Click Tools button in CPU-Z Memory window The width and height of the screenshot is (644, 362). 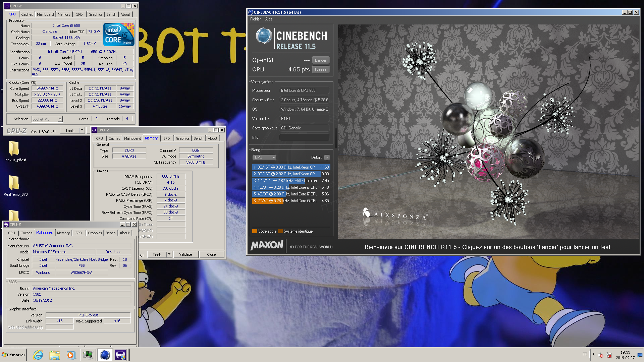click(x=157, y=254)
